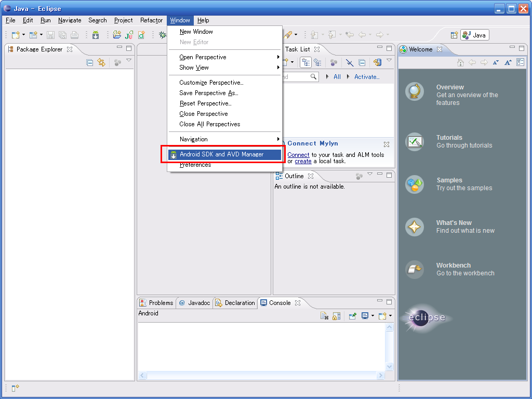
Task: Dismiss the Connect Mylyn notice
Action: point(387,144)
